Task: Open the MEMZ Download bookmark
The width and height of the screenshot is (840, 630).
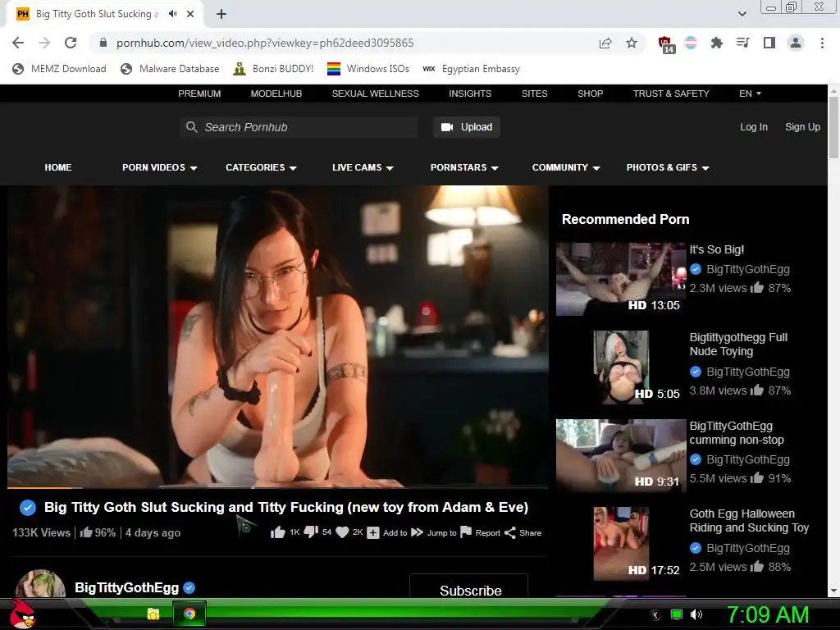Action: (60, 69)
